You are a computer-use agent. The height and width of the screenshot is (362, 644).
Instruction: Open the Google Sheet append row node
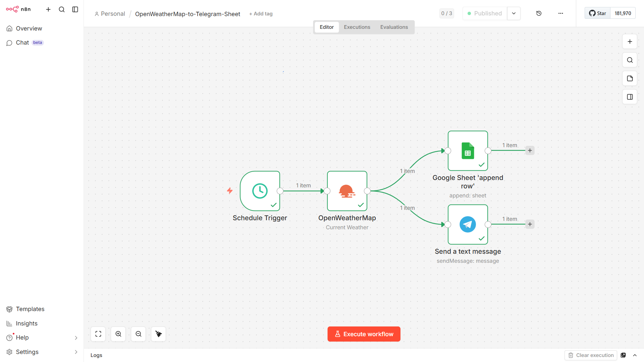coord(468,151)
